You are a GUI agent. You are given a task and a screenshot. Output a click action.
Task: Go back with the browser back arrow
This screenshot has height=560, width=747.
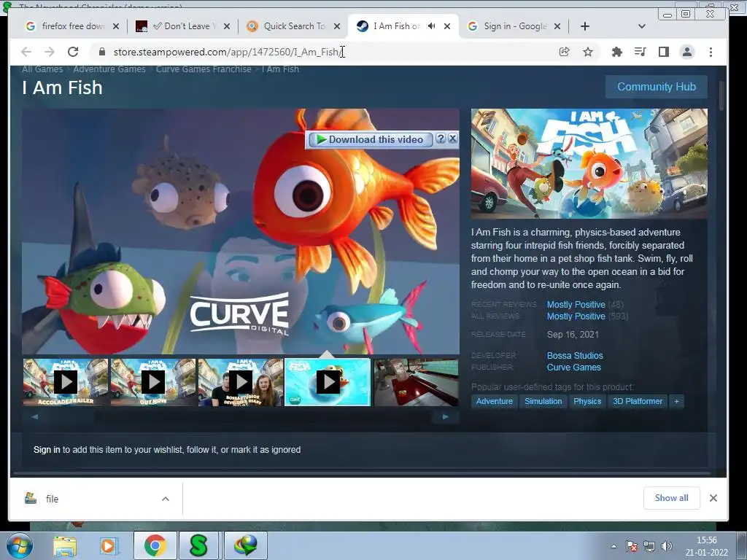pyautogui.click(x=26, y=52)
